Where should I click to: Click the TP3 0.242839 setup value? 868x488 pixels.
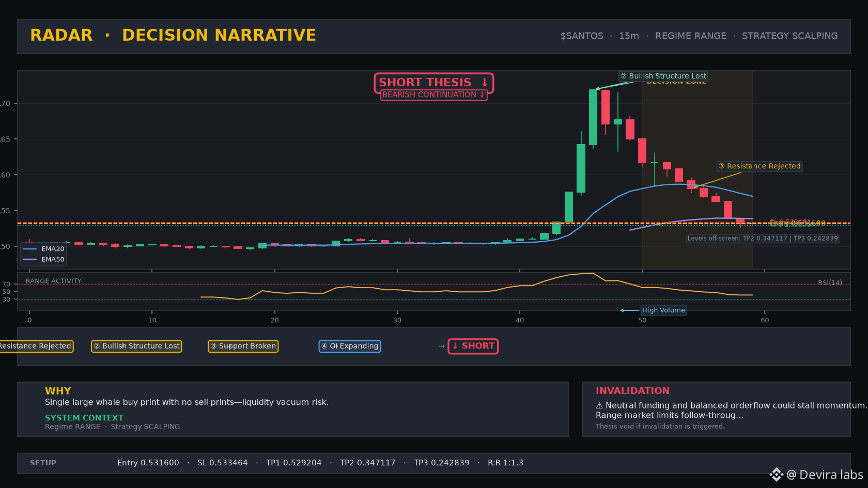coord(441,463)
